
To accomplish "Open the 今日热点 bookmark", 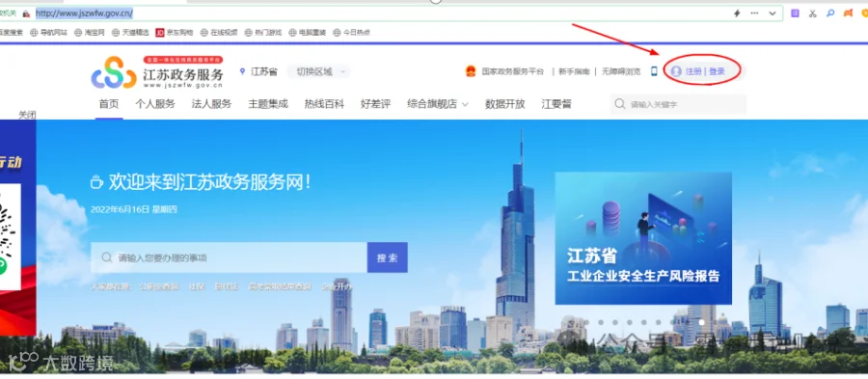I will 351,33.
